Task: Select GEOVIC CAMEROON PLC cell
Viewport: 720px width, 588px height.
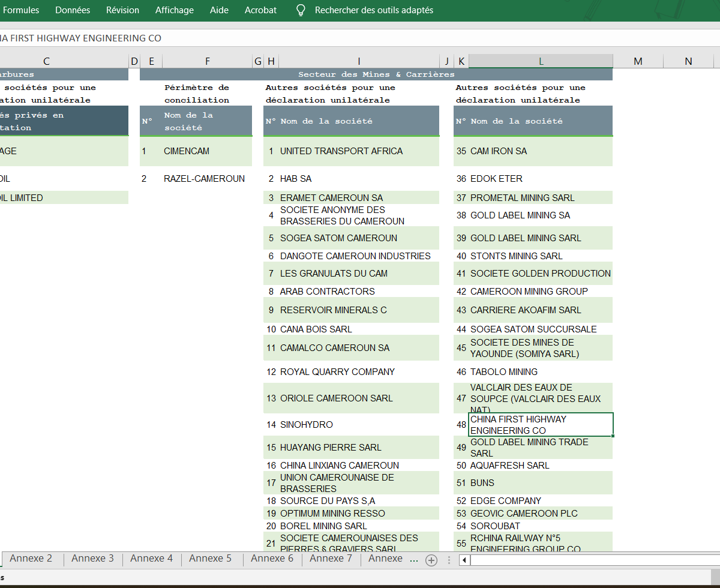Action: point(541,514)
